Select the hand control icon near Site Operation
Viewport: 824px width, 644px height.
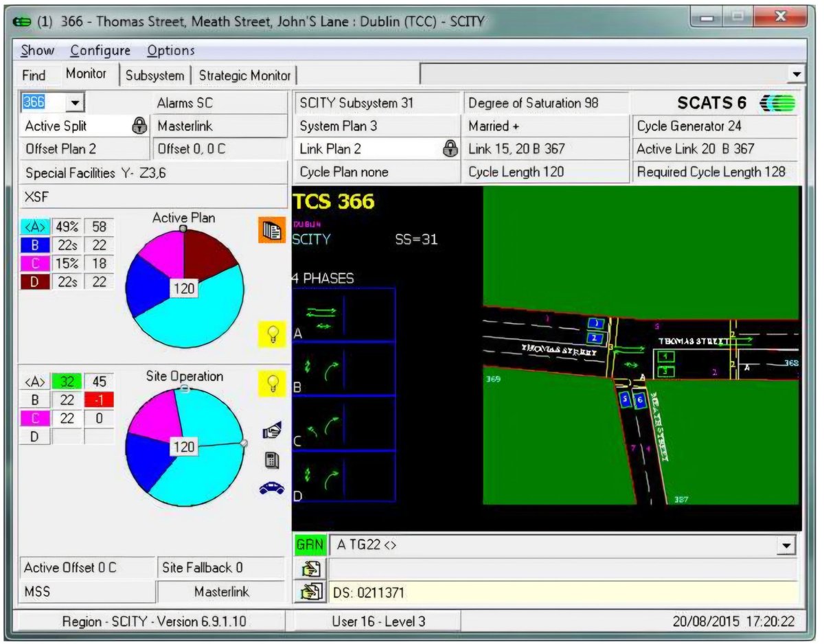pyautogui.click(x=272, y=430)
